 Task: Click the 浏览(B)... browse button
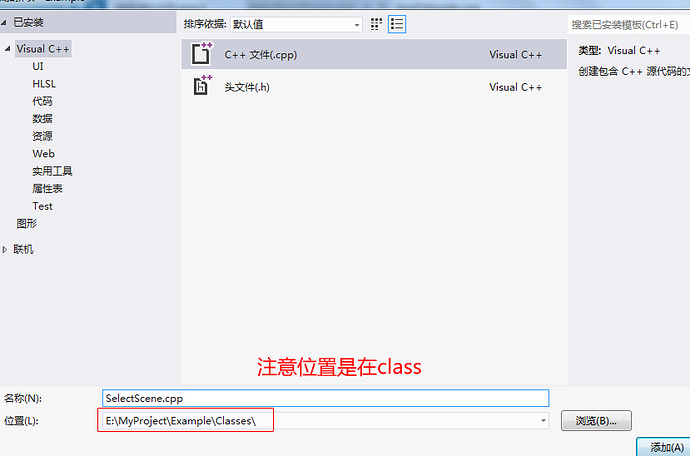click(x=596, y=421)
